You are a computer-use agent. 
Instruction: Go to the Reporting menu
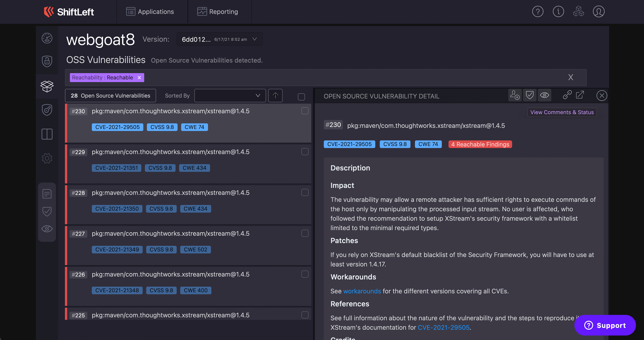click(218, 12)
